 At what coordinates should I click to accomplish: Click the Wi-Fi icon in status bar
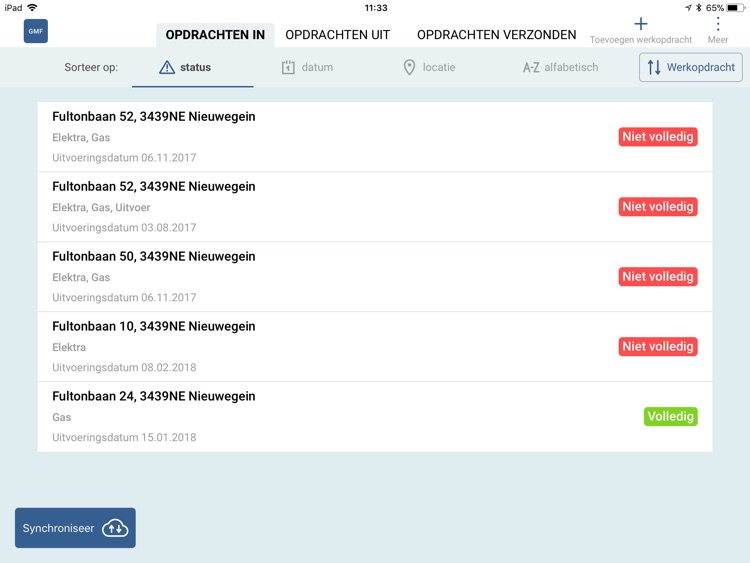(x=32, y=8)
